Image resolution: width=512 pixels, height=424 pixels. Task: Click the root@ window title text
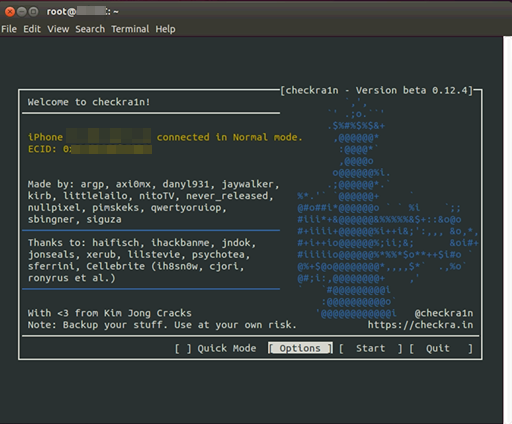tap(82, 12)
